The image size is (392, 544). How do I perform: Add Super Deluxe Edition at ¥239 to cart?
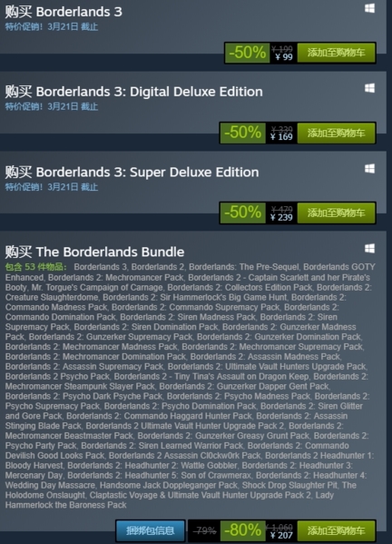click(x=337, y=213)
